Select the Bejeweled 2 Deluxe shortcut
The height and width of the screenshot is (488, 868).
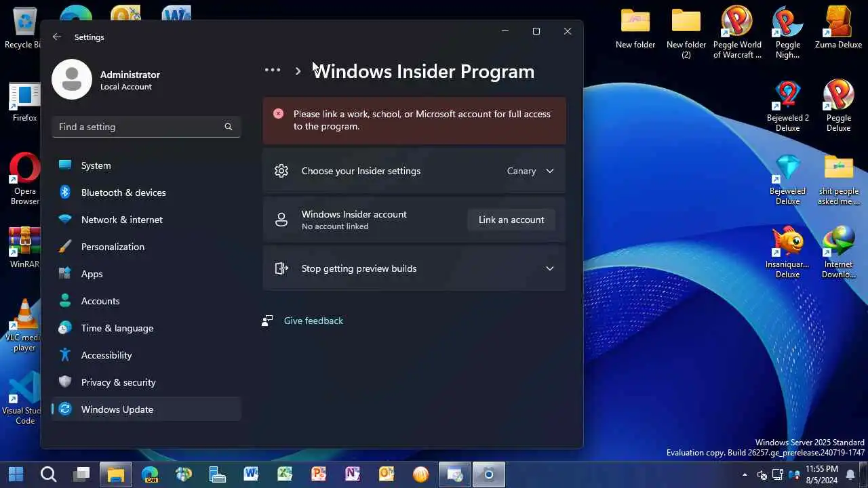788,106
